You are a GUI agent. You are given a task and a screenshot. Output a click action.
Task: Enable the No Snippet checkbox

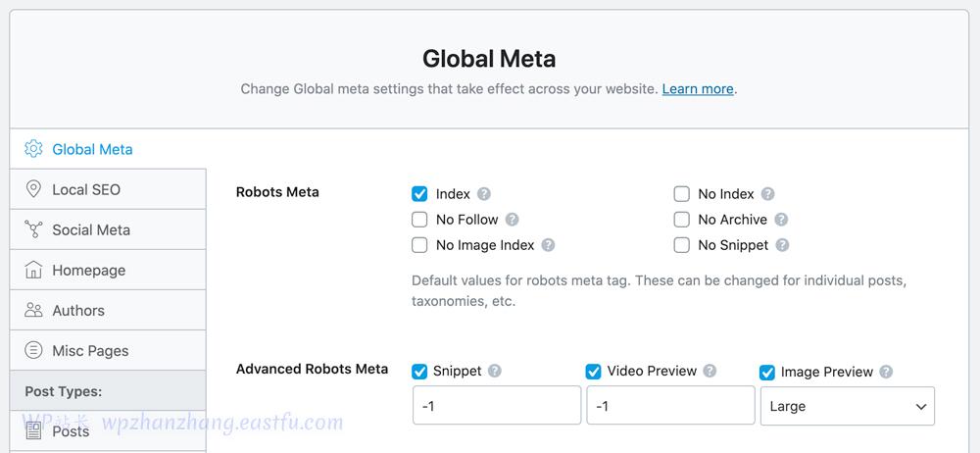(x=681, y=245)
